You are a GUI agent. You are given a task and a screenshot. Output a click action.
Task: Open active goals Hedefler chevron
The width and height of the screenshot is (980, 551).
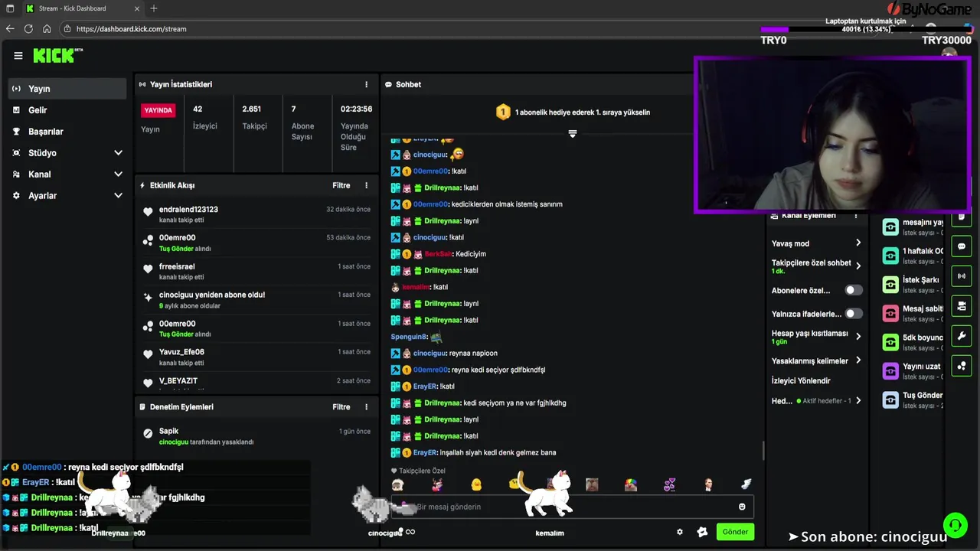point(858,401)
